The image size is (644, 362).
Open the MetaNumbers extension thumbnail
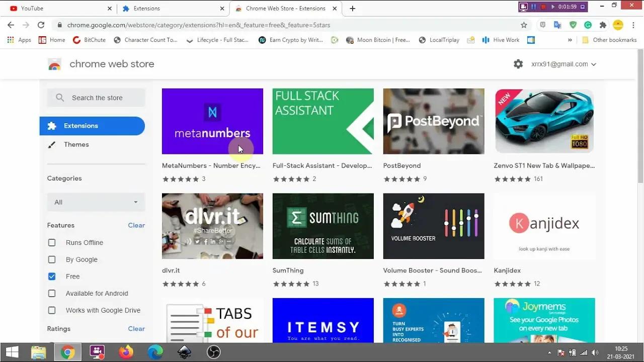pos(212,121)
